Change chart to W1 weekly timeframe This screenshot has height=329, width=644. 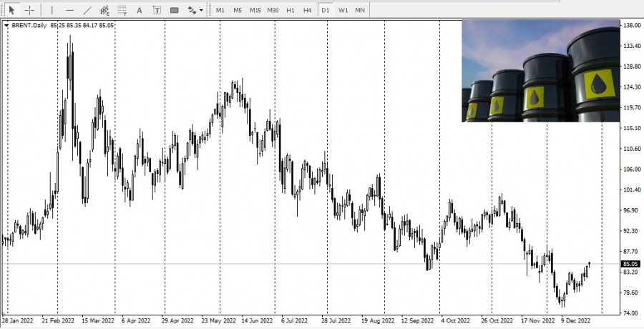tap(343, 10)
